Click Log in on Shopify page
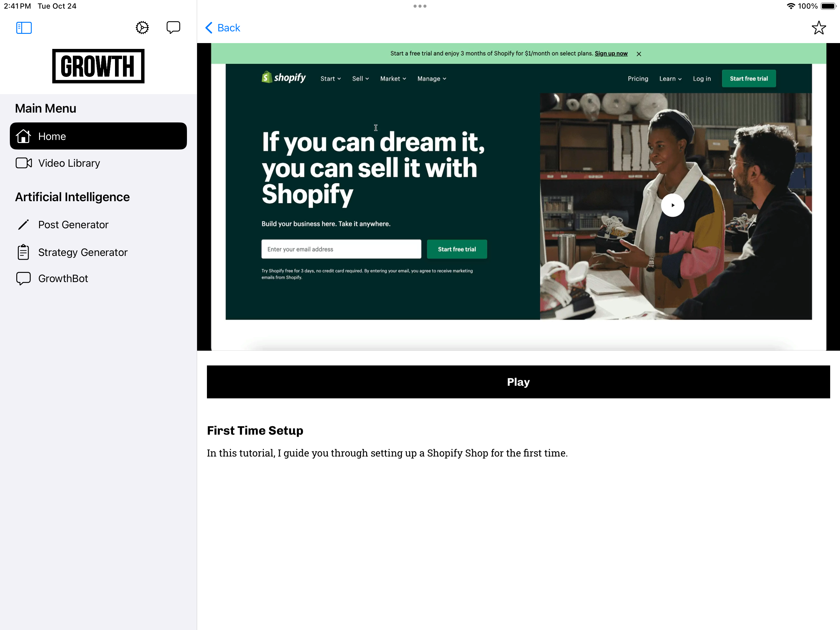 tap(701, 79)
